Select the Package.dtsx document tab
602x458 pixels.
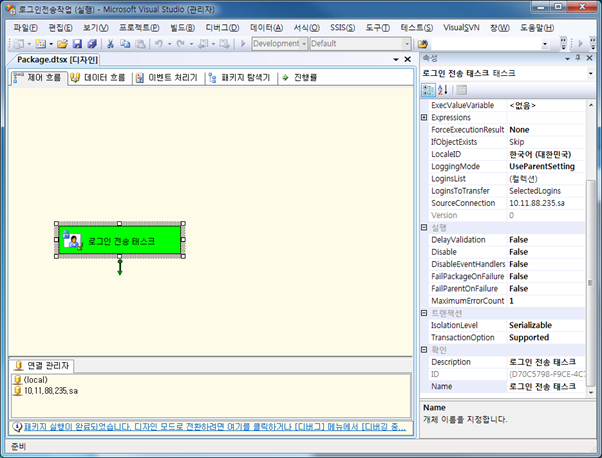point(58,60)
